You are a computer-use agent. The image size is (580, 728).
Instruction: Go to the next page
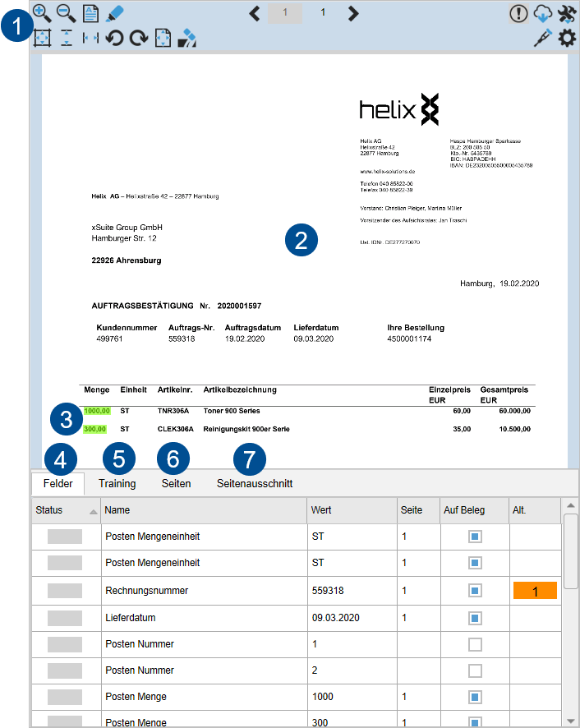pos(353,13)
